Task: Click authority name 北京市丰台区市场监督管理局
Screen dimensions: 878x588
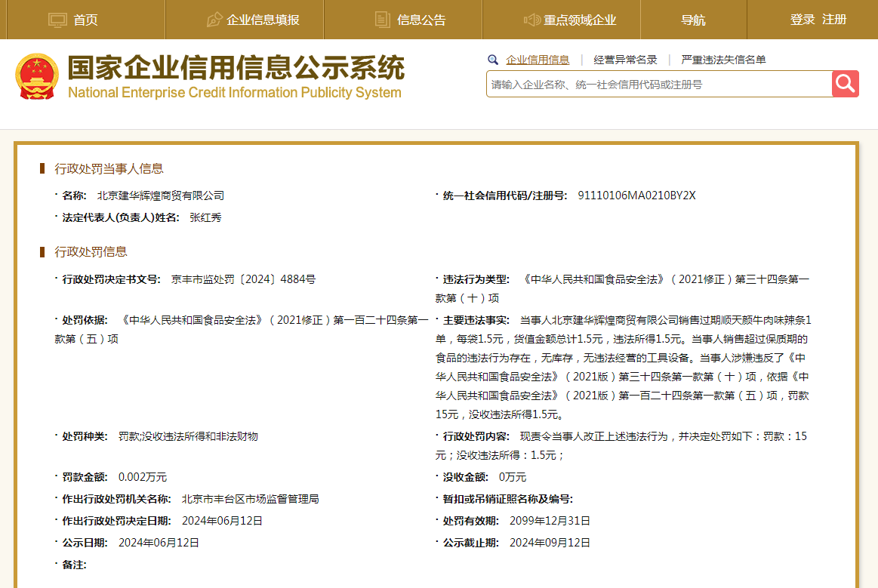Action: pyautogui.click(x=251, y=499)
